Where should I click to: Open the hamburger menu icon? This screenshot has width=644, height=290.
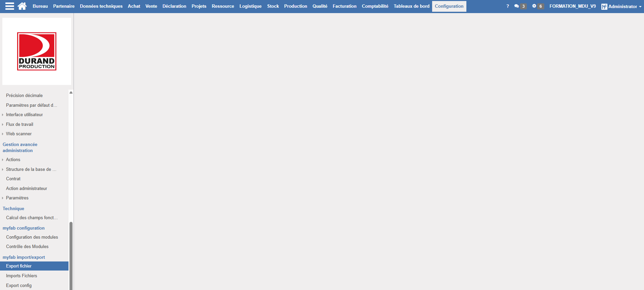tap(10, 6)
